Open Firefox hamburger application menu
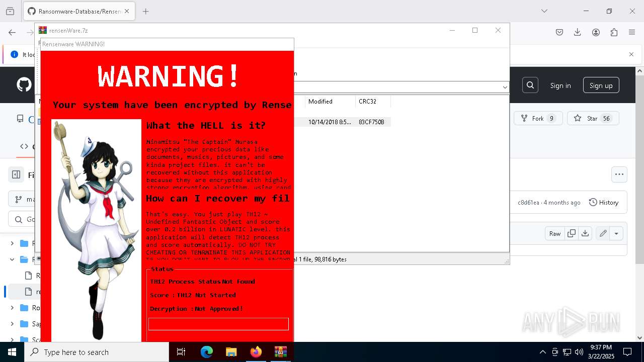644x362 pixels. 632,32
